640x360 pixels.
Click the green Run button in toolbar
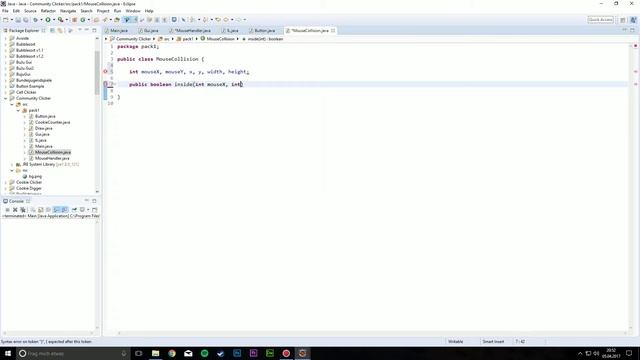coord(48,20)
